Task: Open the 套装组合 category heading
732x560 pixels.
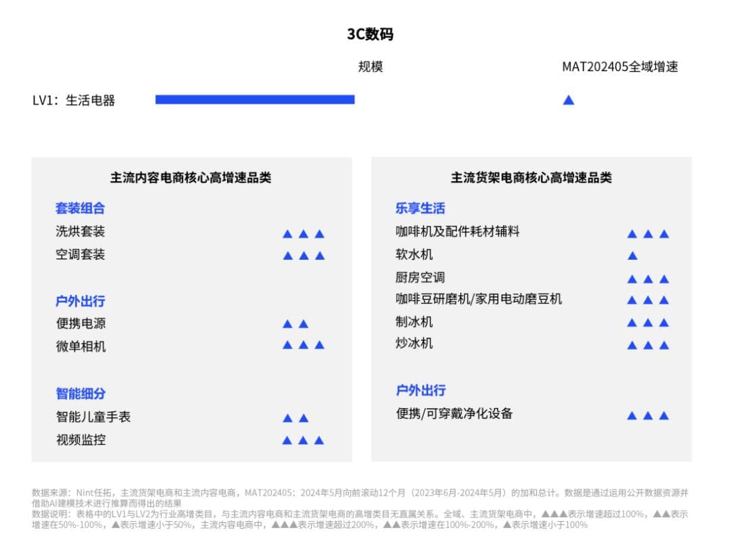Action: pos(80,208)
